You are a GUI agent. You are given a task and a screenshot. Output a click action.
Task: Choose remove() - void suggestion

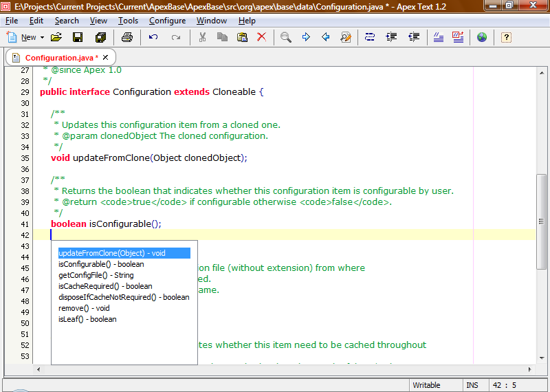click(124, 308)
